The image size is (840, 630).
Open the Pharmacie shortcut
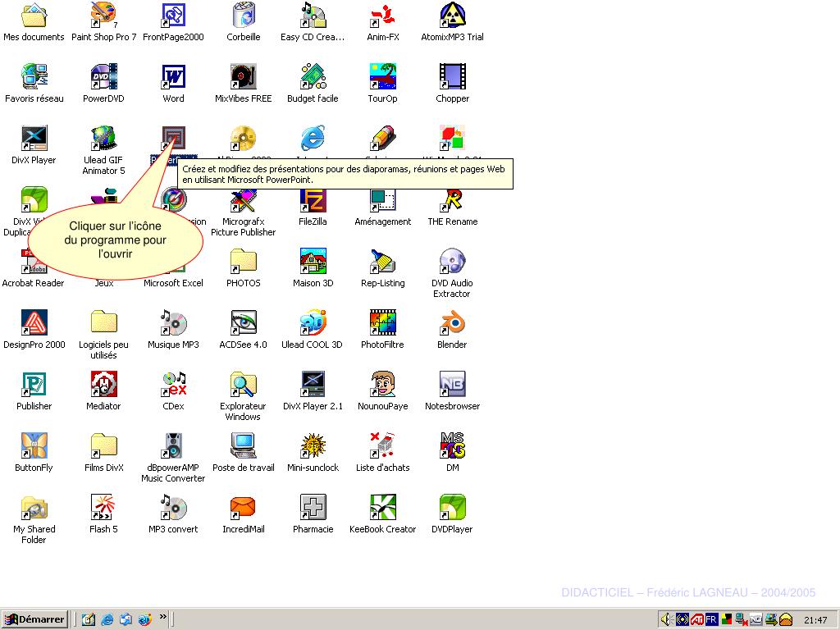click(x=313, y=507)
